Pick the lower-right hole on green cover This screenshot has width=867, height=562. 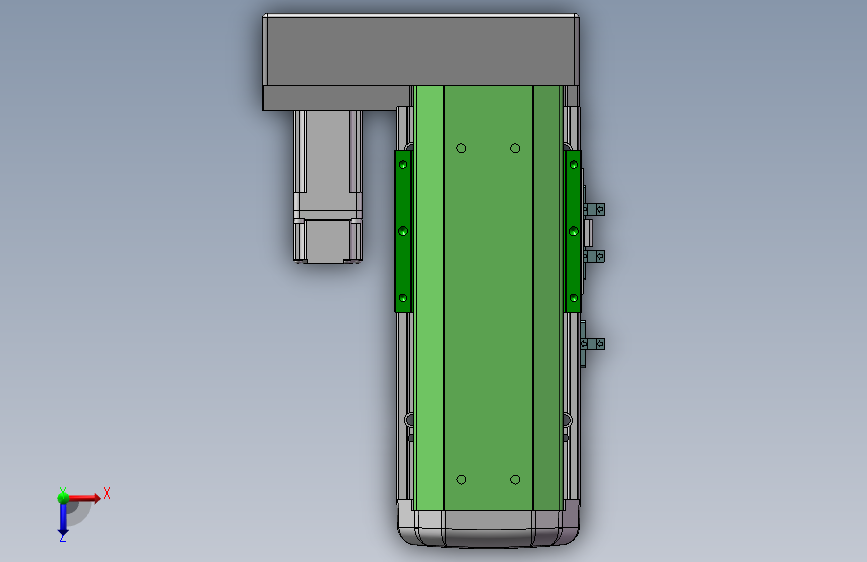[x=515, y=480]
